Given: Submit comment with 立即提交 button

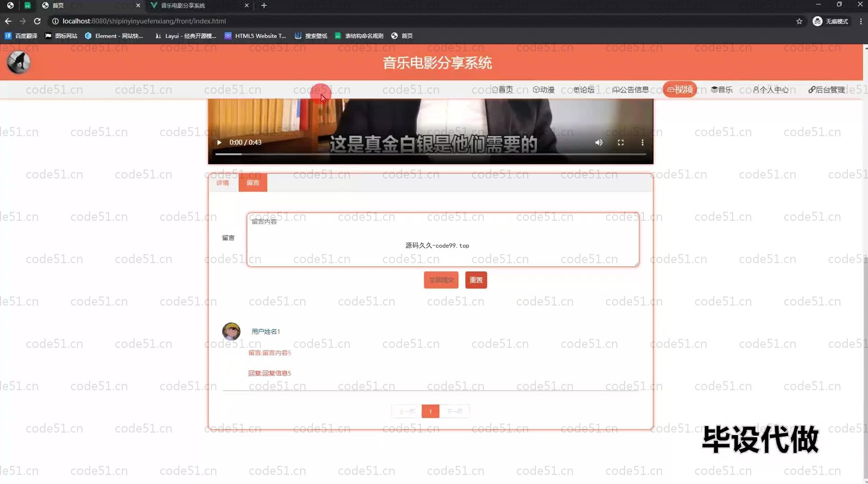Looking at the screenshot, I should pyautogui.click(x=441, y=280).
